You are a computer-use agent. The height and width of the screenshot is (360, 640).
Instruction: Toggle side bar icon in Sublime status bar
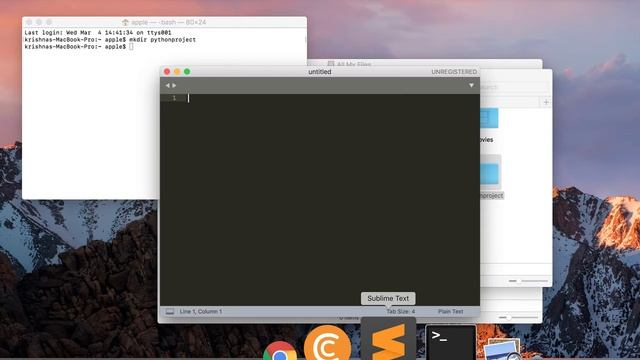[x=170, y=311]
